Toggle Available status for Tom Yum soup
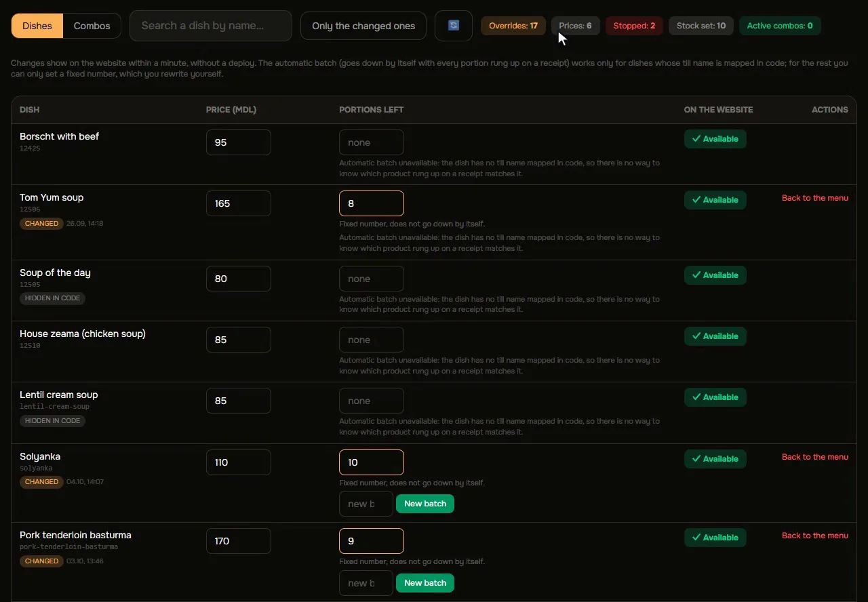 click(715, 200)
